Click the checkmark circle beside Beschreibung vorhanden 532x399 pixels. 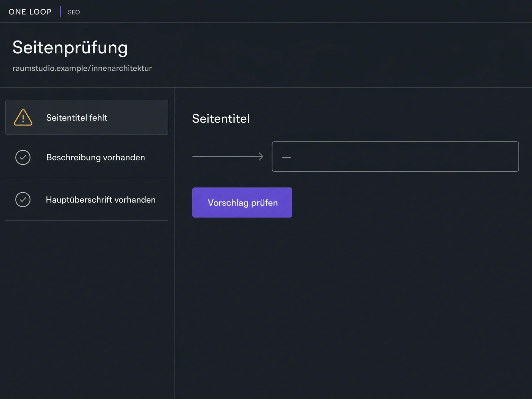pyautogui.click(x=23, y=157)
